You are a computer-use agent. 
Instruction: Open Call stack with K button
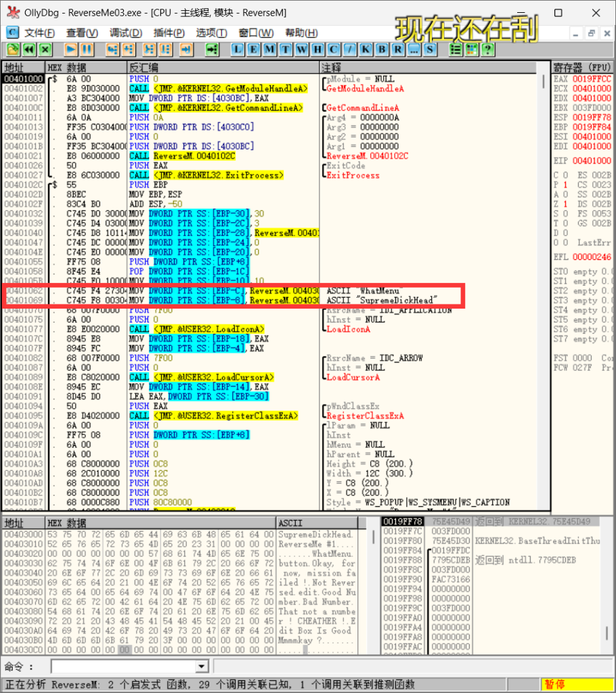[x=366, y=49]
